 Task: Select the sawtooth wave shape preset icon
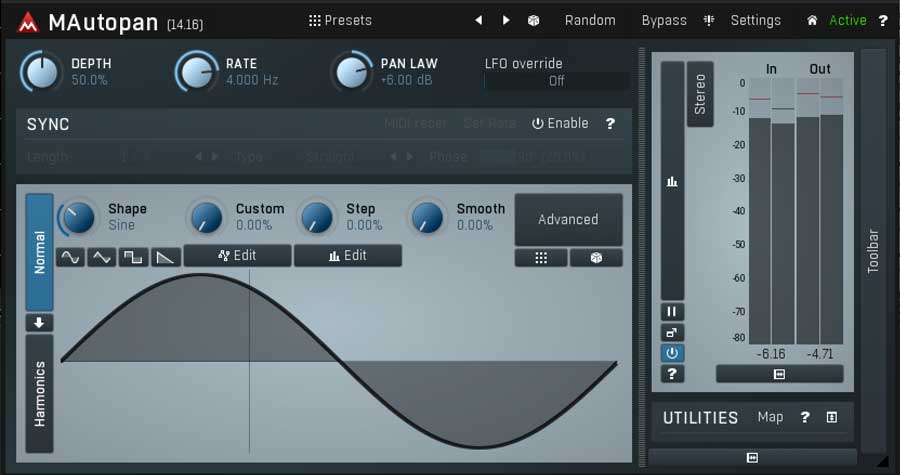[166, 258]
